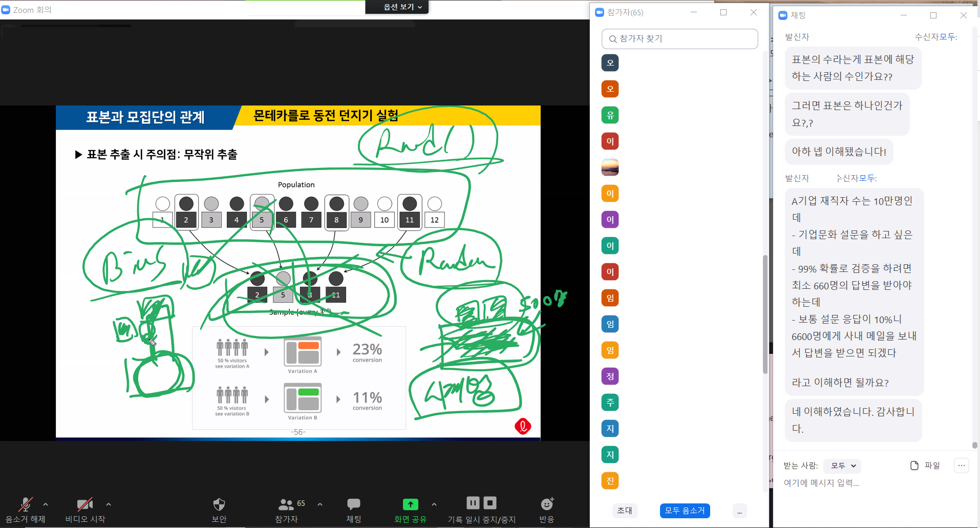980x528 pixels.
Task: Open the Participants (참가자) panel icon
Action: click(286, 505)
